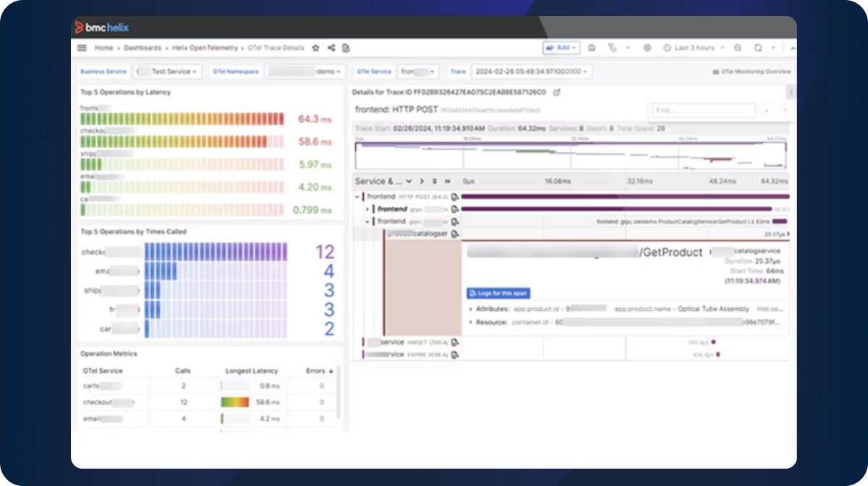Open trace ID in new window icon
The height and width of the screenshot is (486, 868).
coord(557,93)
